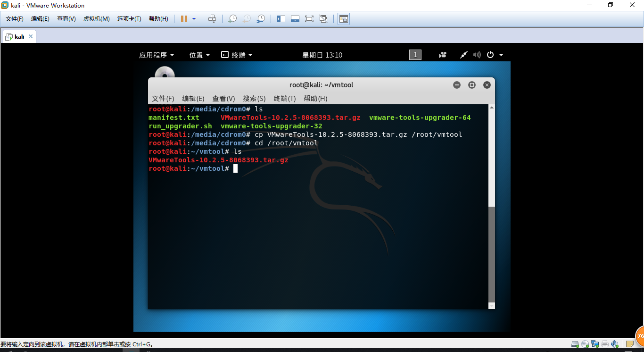The image size is (644, 352).
Task: Toggle the console view button
Action: pyautogui.click(x=344, y=19)
